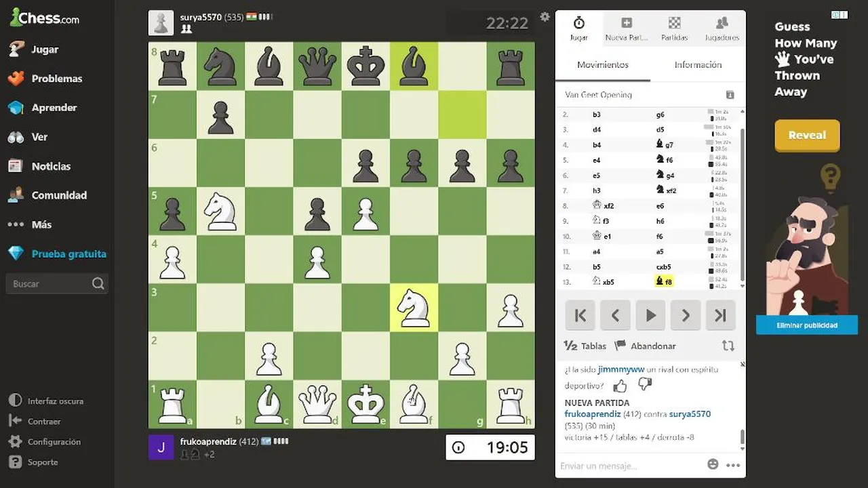This screenshot has height=488, width=868.
Task: Open the Chess.com home logo
Action: [x=45, y=18]
